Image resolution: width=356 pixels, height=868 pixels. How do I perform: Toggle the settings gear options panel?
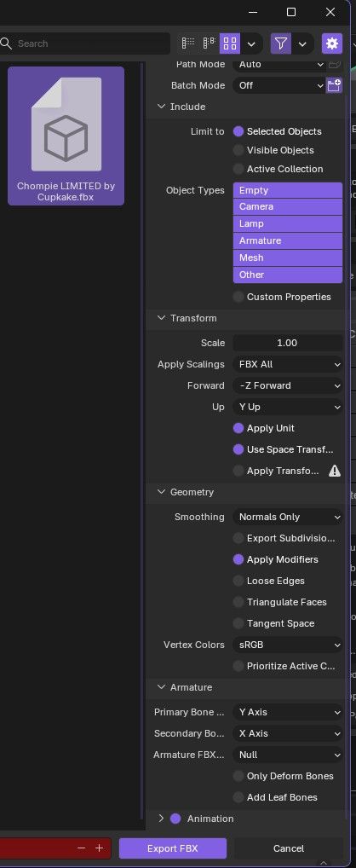(x=331, y=43)
